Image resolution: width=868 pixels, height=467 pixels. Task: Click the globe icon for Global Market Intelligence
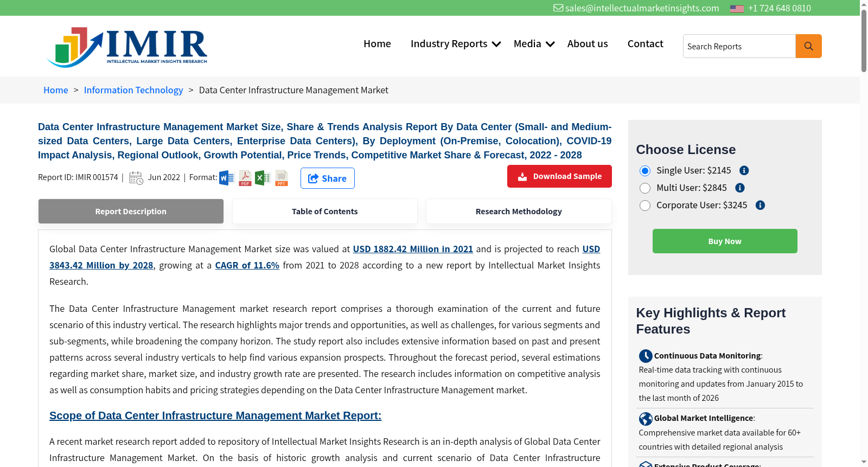646,419
